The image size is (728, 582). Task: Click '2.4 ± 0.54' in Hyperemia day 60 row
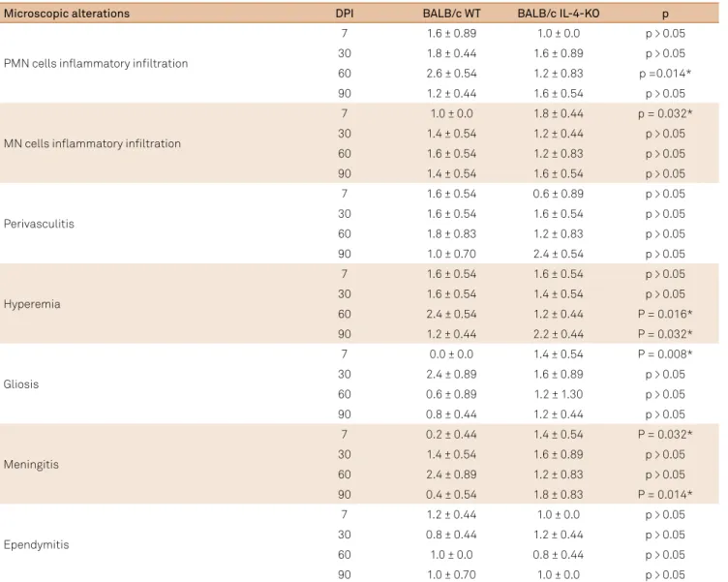coord(451,315)
